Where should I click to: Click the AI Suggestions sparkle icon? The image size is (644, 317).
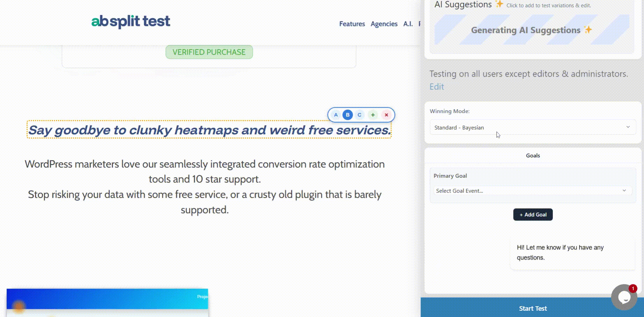point(500,5)
